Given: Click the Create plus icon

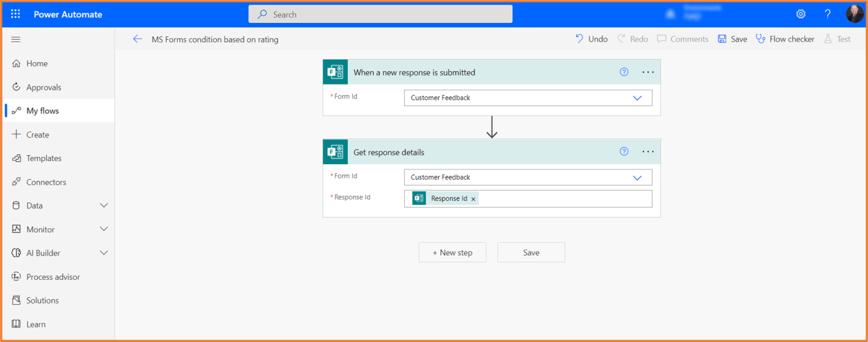Looking at the screenshot, I should point(16,135).
